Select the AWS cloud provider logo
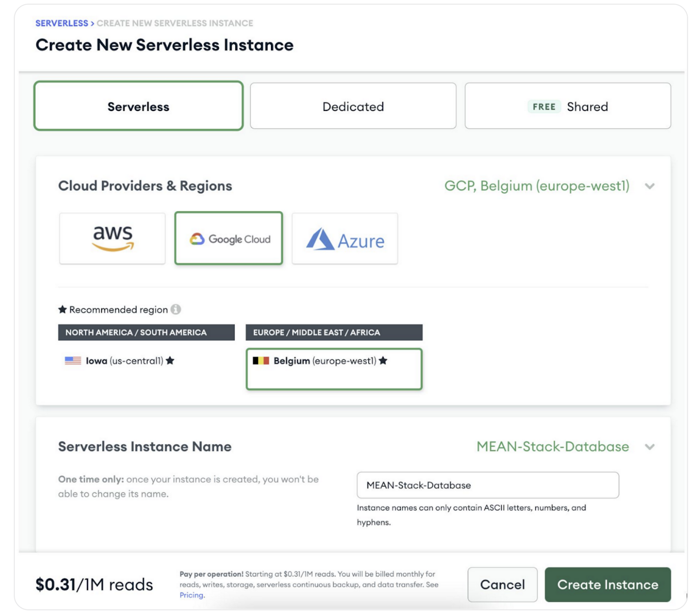This screenshot has width=696, height=616. (112, 238)
